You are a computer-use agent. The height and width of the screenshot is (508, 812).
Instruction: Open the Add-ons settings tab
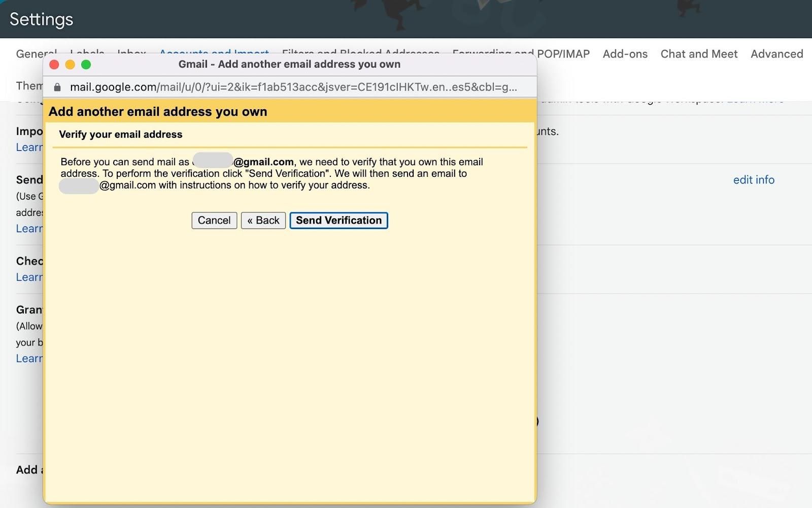click(625, 54)
